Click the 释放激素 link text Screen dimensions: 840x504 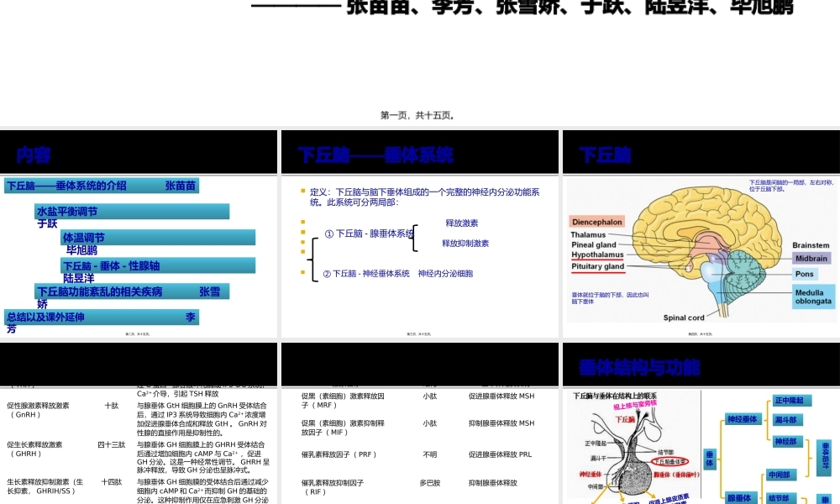461,223
